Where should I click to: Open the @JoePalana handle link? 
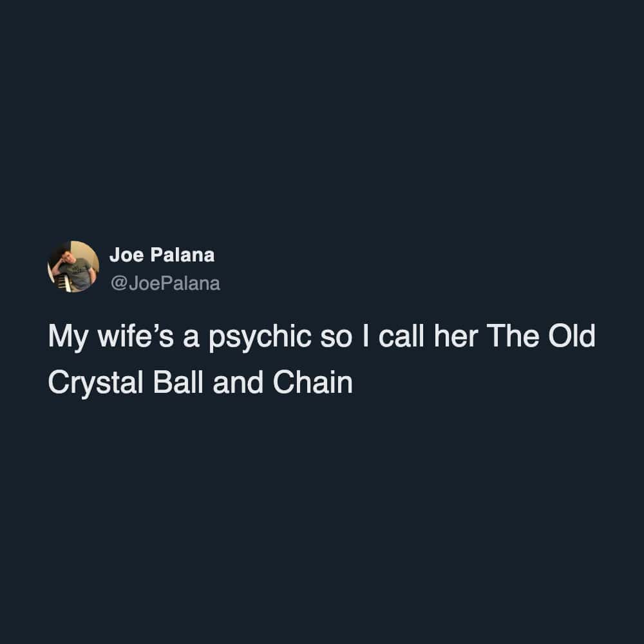165,283
